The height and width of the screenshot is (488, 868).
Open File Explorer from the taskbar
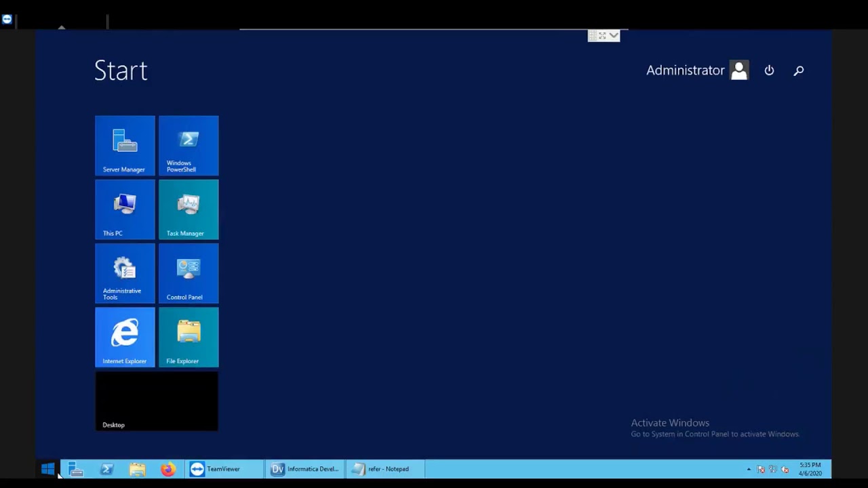[x=137, y=469]
